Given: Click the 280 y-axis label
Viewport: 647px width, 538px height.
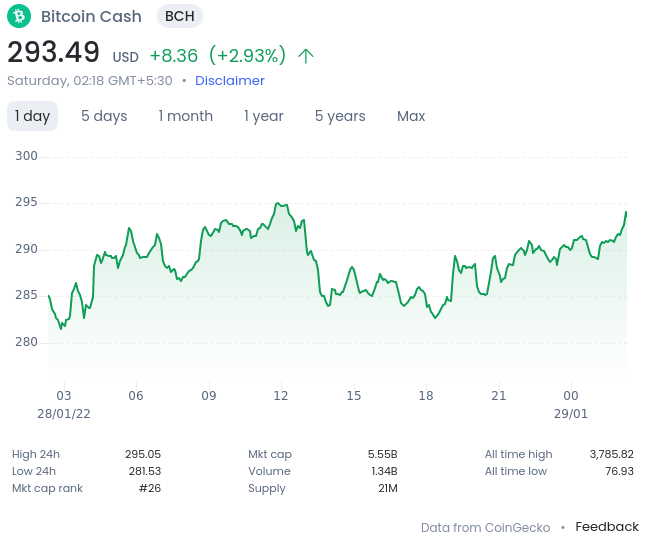Looking at the screenshot, I should point(26,342).
